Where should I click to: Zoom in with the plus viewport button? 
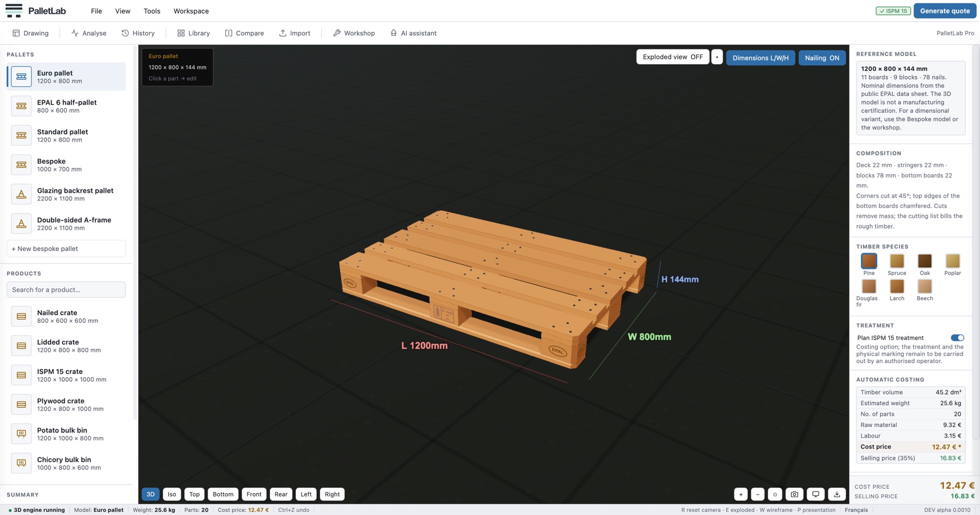point(740,494)
